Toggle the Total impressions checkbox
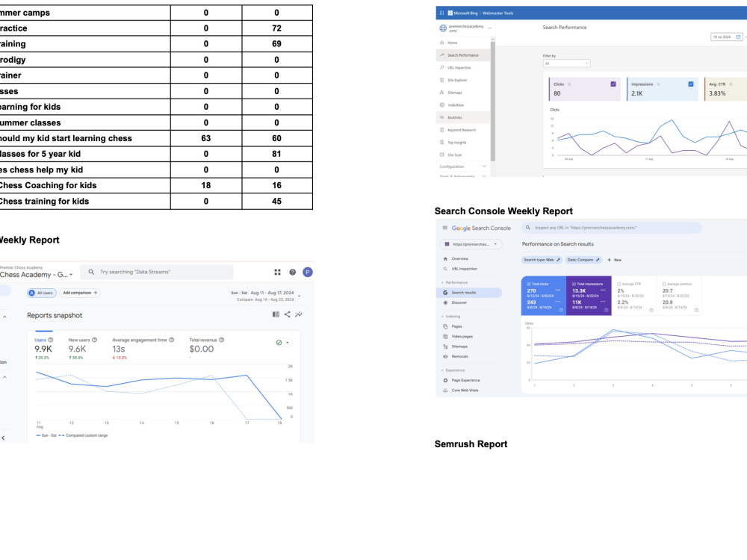The image size is (747, 560). click(574, 284)
